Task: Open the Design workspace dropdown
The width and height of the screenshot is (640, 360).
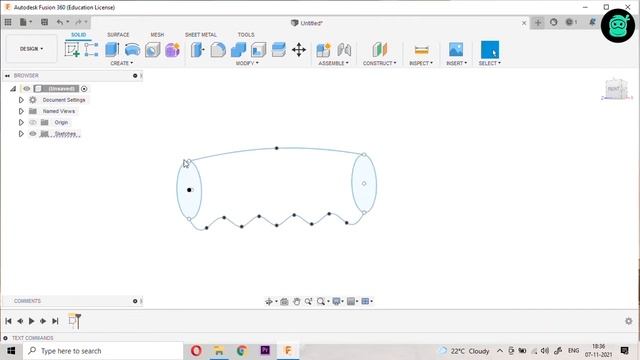Action: [31, 49]
